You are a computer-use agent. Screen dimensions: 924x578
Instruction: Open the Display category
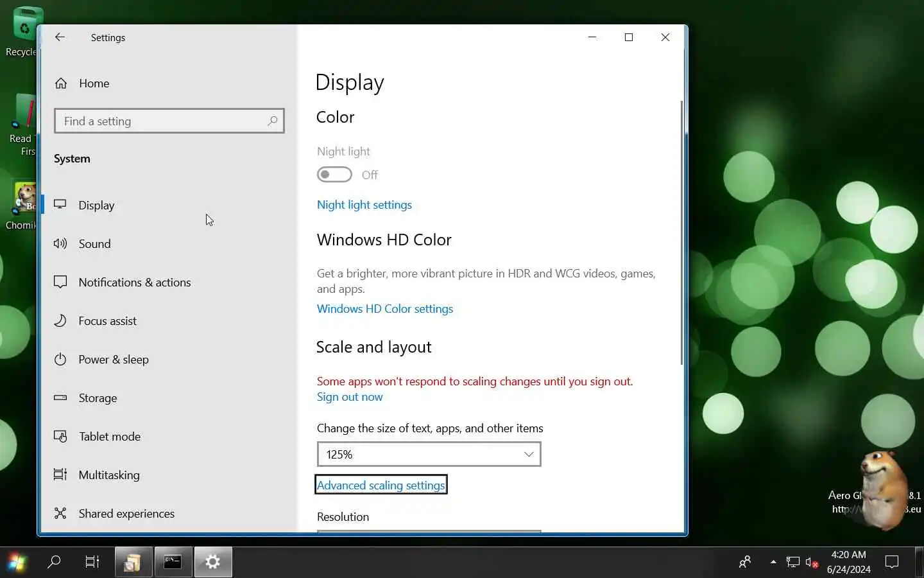(169, 205)
